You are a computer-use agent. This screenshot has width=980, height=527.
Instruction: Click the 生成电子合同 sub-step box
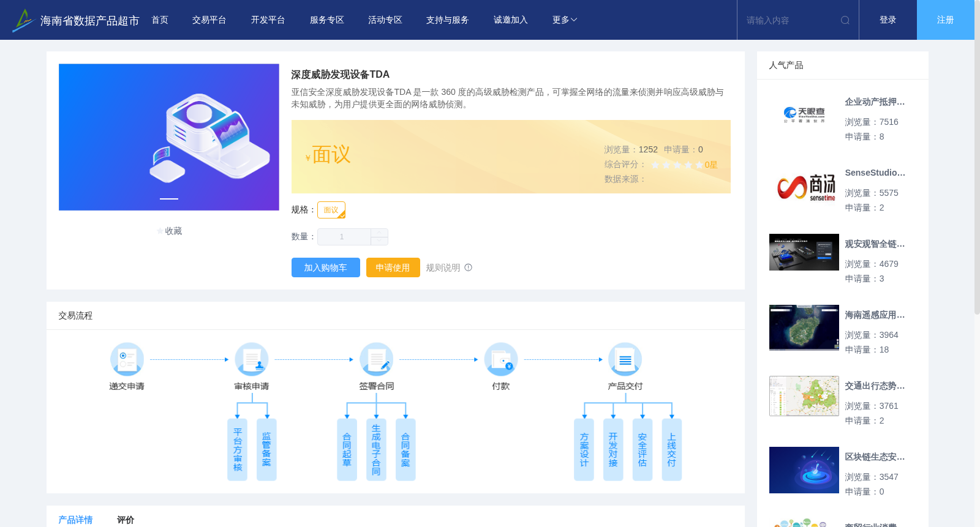[x=376, y=450]
